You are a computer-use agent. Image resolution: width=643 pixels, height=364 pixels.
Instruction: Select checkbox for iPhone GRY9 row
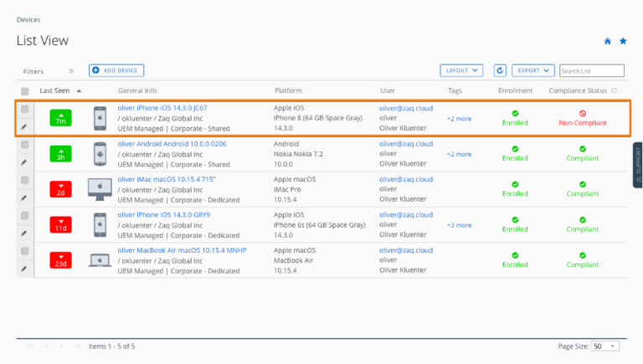pos(25,216)
